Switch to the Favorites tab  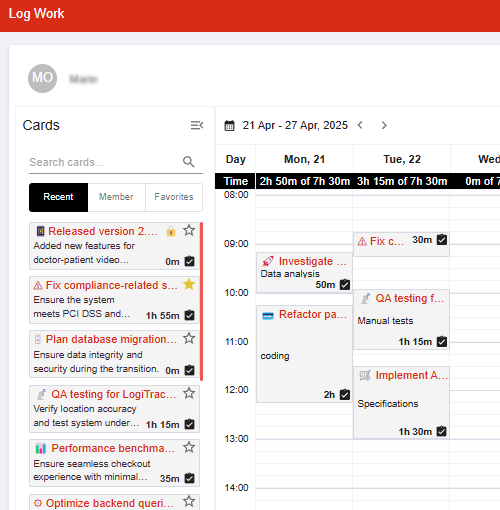(x=174, y=197)
